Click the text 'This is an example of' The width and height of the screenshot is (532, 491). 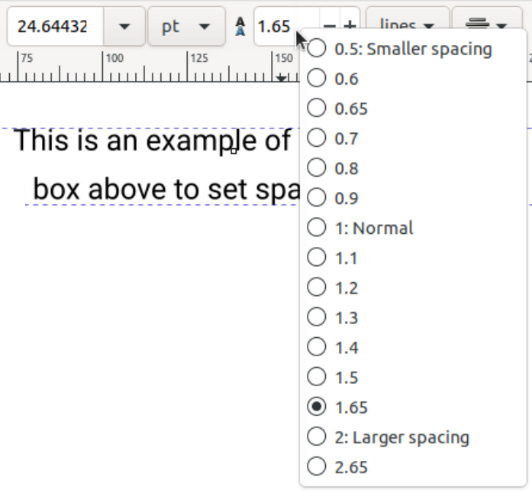coord(152,140)
